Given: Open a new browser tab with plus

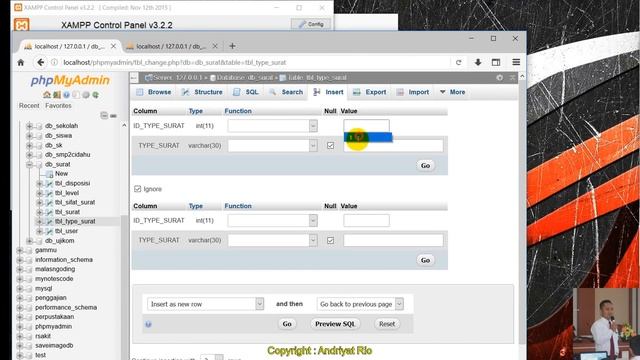Looking at the screenshot, I should (x=232, y=46).
